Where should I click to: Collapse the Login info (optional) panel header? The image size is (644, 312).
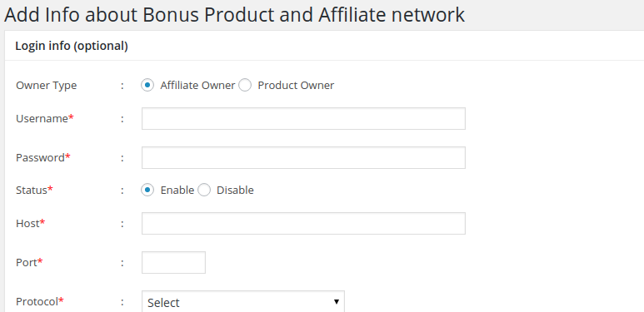point(324,46)
